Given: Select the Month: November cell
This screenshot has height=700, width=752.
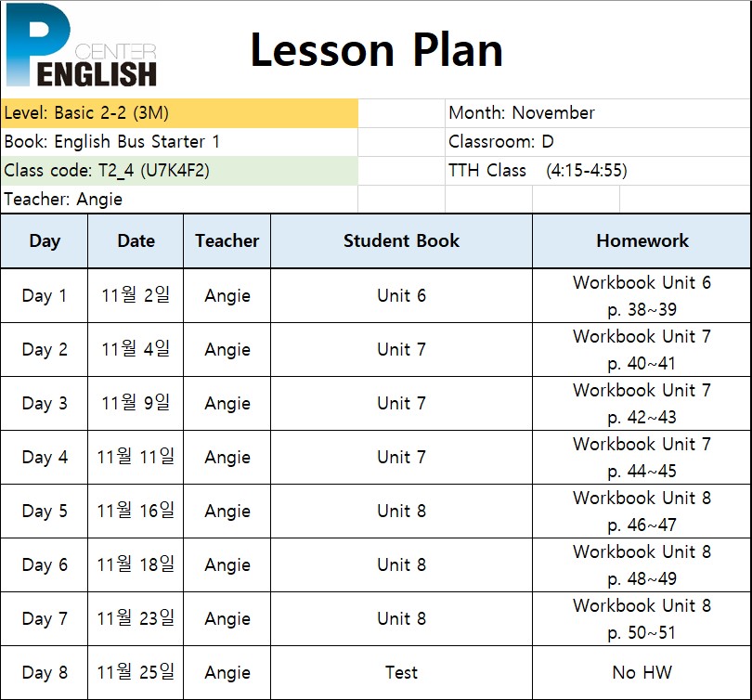Looking at the screenshot, I should point(598,113).
